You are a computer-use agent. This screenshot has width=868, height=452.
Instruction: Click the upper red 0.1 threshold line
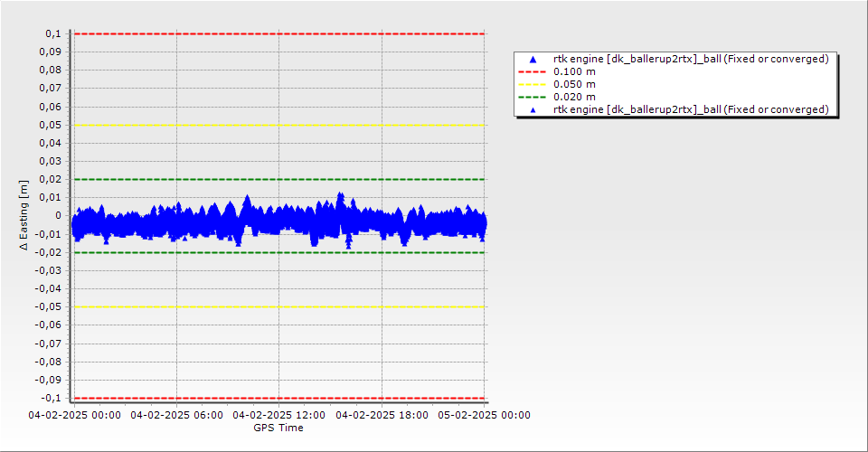click(279, 33)
